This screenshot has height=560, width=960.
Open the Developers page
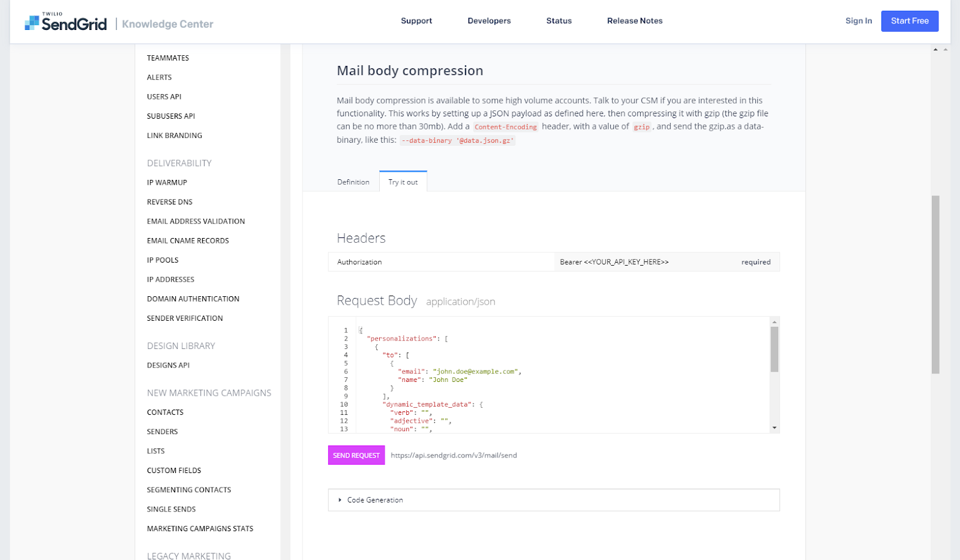(x=488, y=20)
